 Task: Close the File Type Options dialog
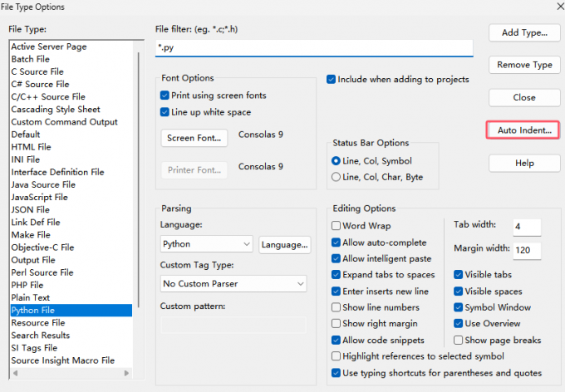523,97
